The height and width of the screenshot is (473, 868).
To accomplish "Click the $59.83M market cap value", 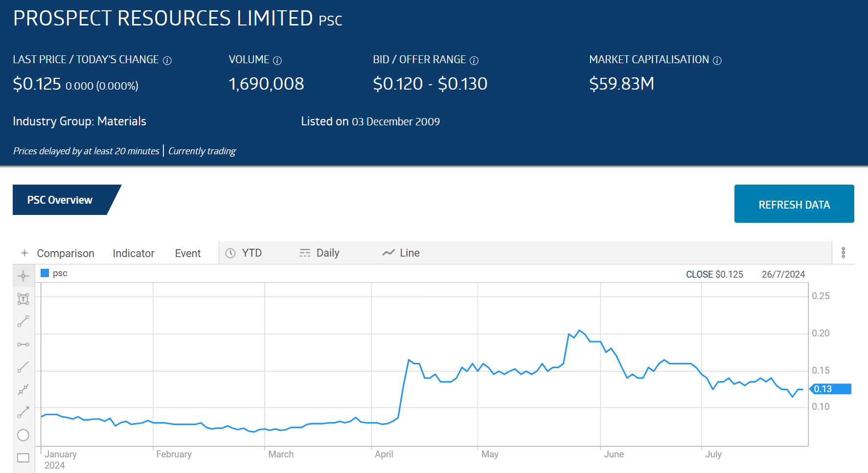I will pos(621,84).
